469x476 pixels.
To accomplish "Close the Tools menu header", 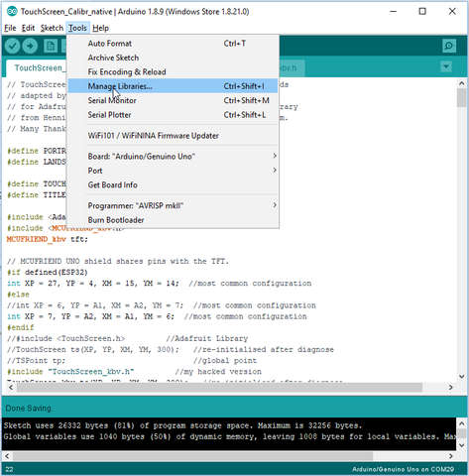I will [x=77, y=28].
